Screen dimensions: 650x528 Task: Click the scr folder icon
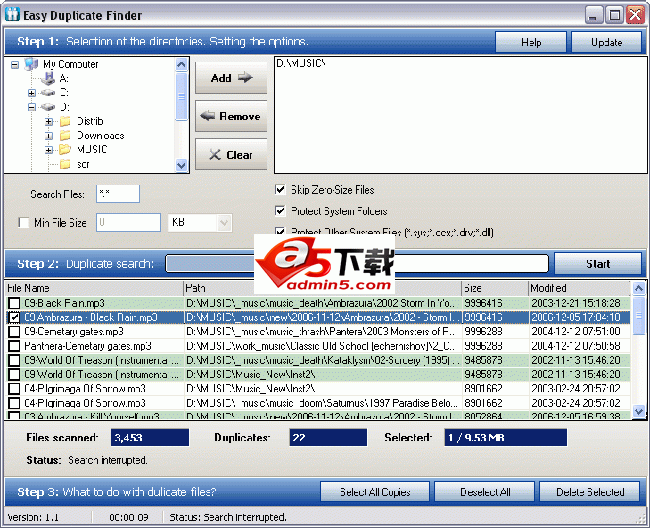pos(65,165)
